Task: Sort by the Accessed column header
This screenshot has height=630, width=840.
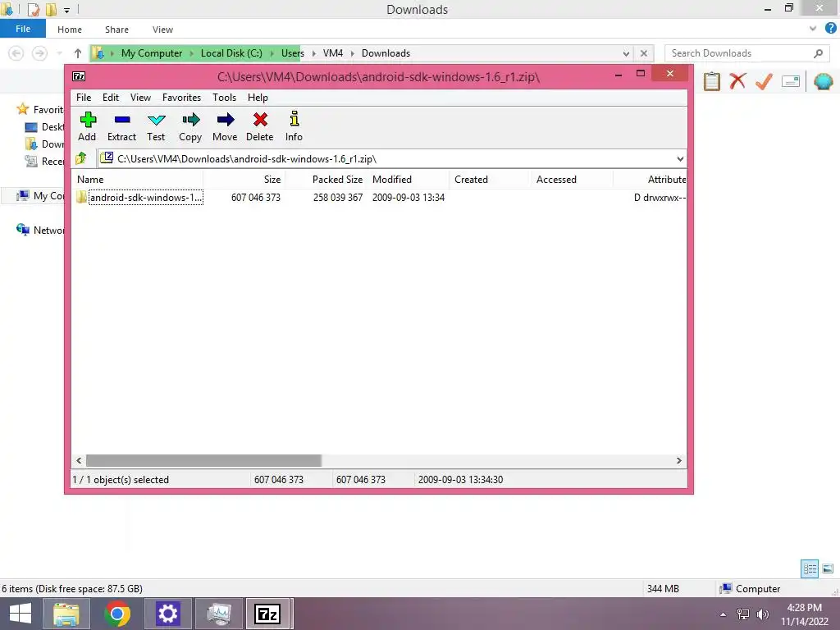Action: [x=572, y=180]
